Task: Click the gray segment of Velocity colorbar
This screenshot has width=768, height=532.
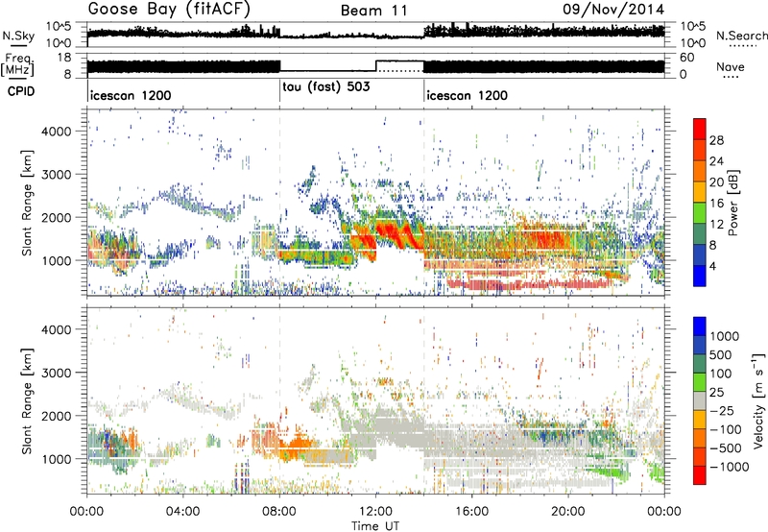Action: click(x=700, y=400)
